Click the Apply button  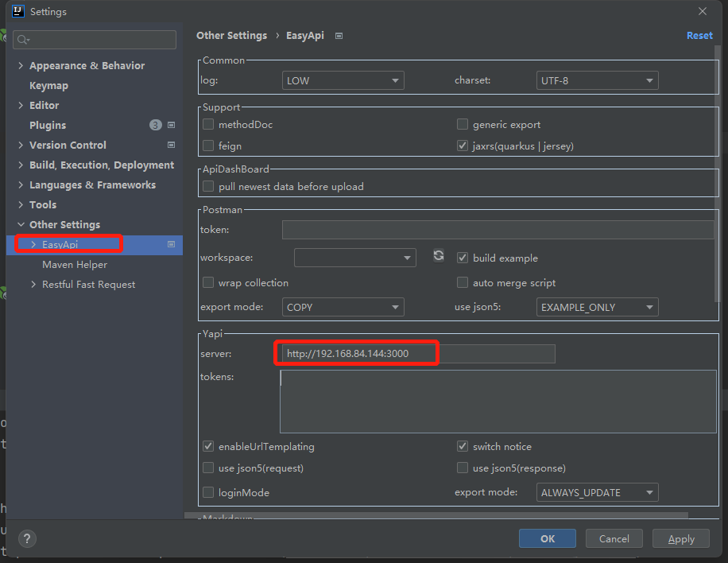click(x=680, y=538)
